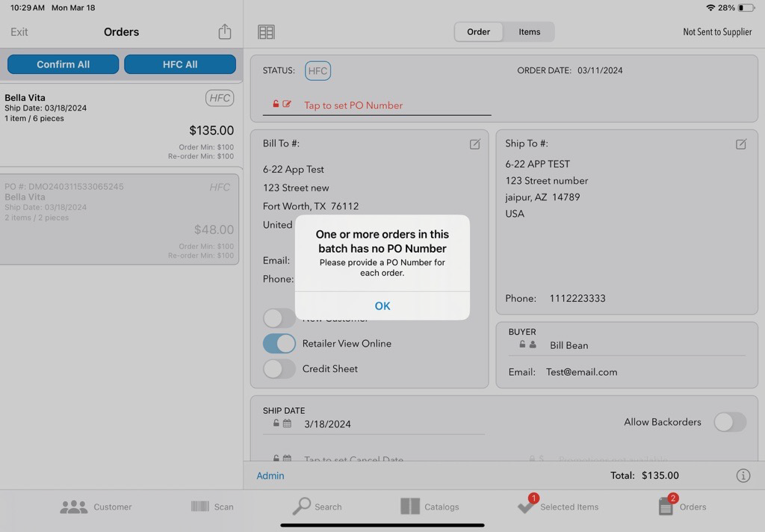
Task: Switch to the Order tab
Action: 478,31
